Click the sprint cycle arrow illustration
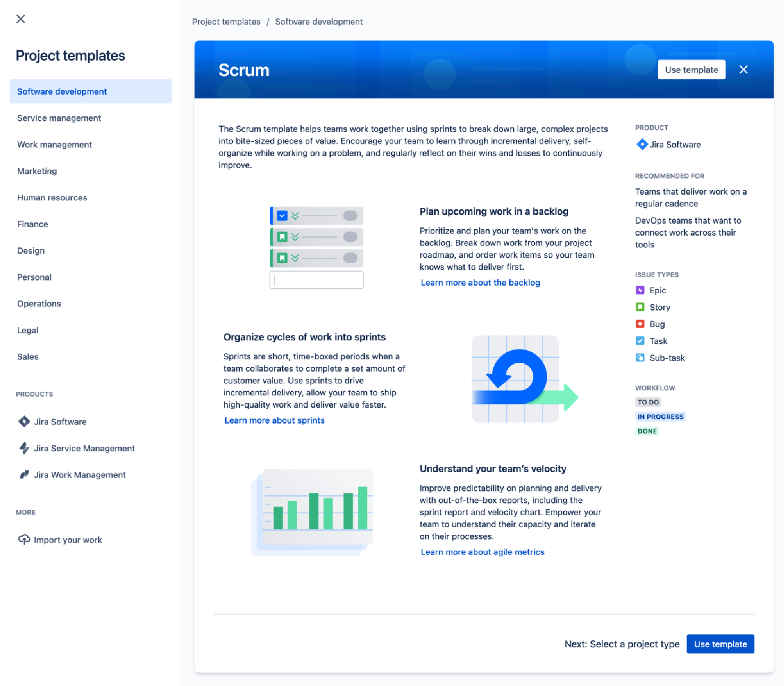784x686 pixels. [525, 379]
